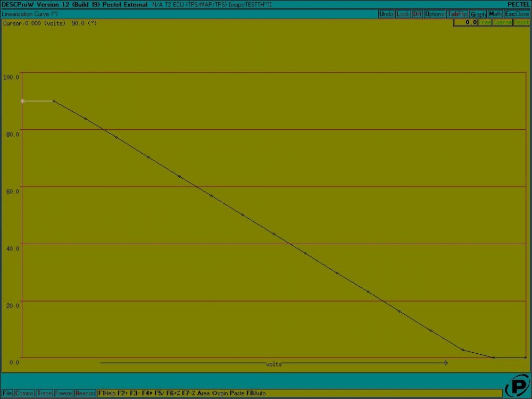Screen dimensions: 532x399
Task: Select Coarse adjustment mode
Action: click(501, 23)
